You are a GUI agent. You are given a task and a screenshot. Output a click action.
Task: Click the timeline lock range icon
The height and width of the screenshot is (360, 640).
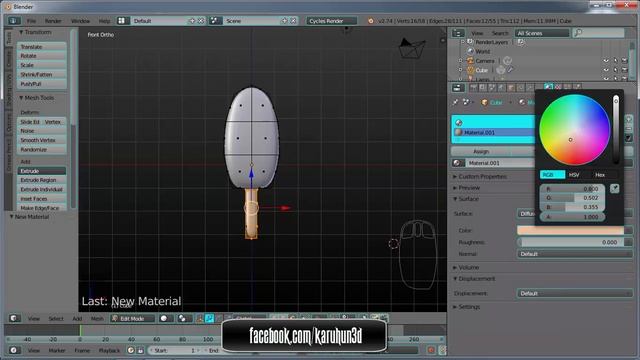[140, 350]
